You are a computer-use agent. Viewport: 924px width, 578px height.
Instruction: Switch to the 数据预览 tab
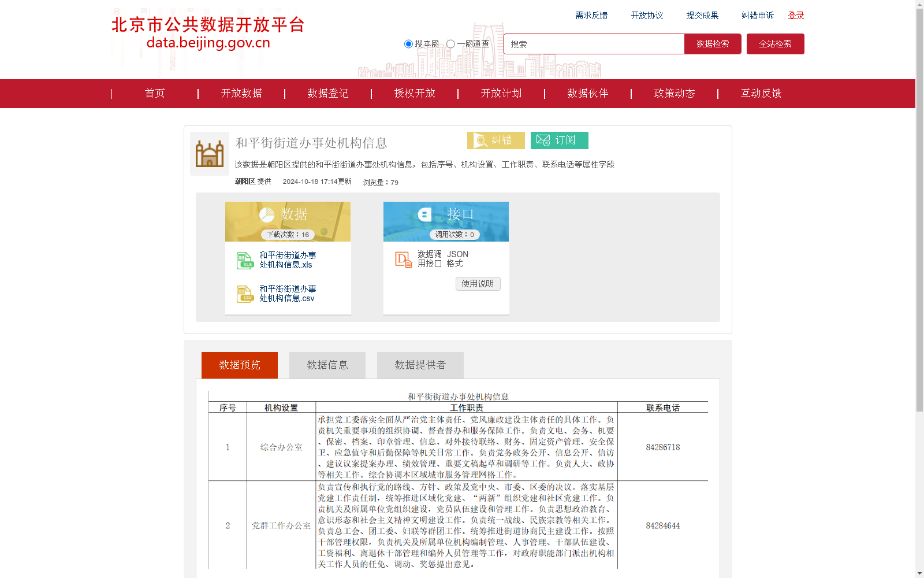click(240, 365)
